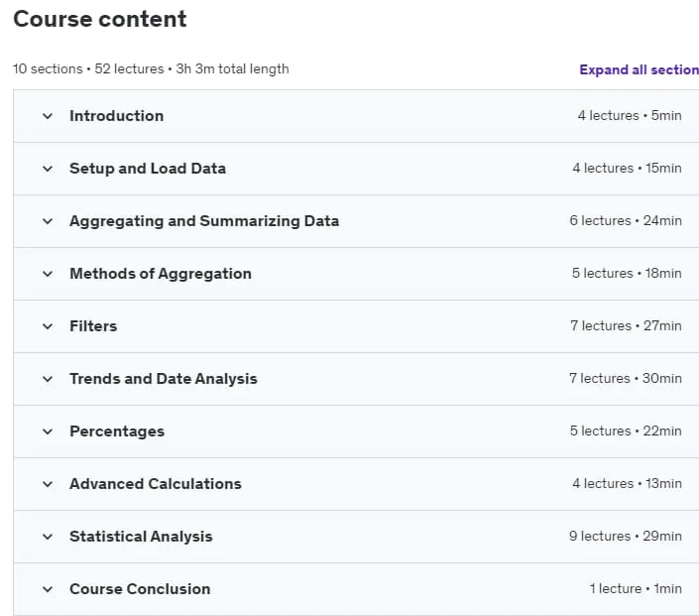
Task: Click Expand all sections link
Action: [639, 70]
